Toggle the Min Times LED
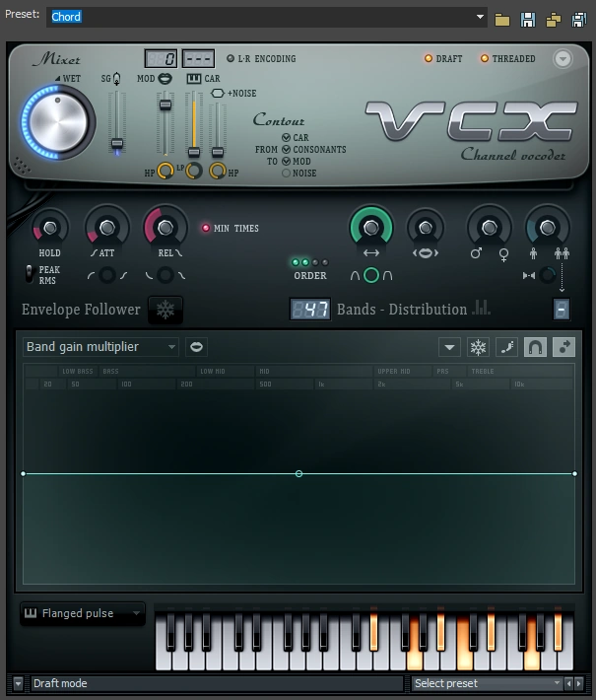Screen dimensions: 596x700 point(206,228)
